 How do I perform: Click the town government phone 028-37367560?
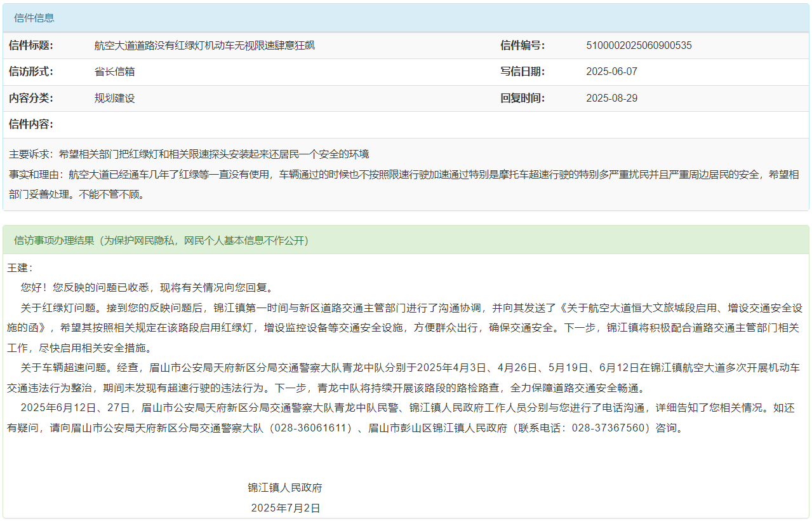(x=609, y=428)
